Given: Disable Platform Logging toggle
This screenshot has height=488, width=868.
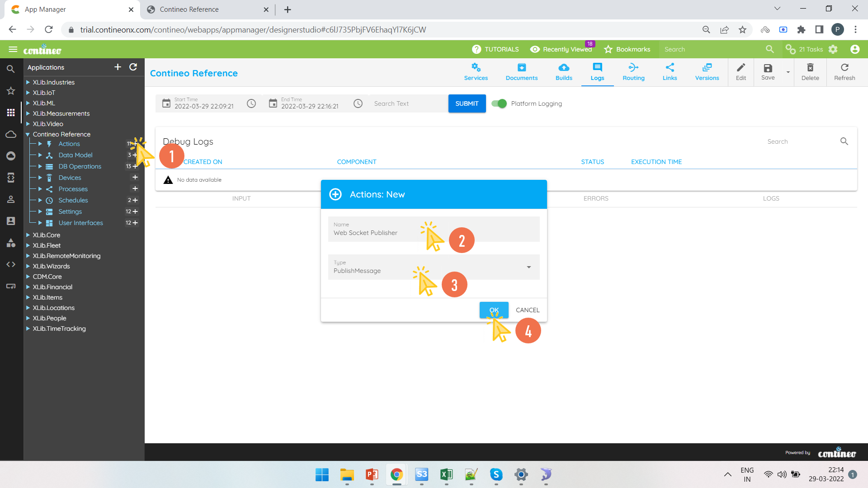Looking at the screenshot, I should (x=499, y=103).
